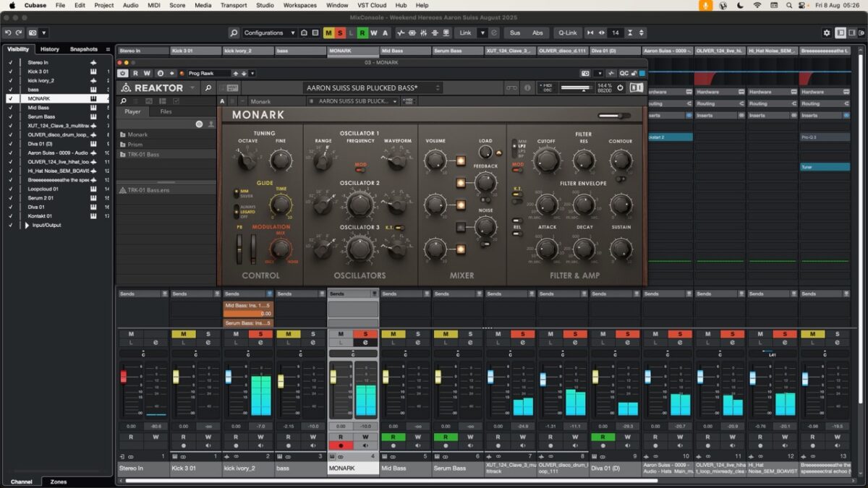
Task: Click the Monark filter CUTOFF knob
Action: [547, 160]
